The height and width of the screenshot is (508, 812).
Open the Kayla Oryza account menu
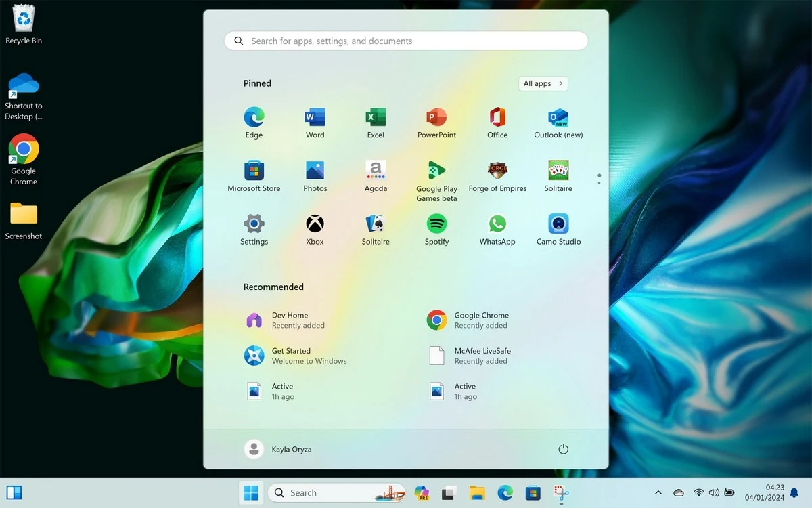point(278,449)
